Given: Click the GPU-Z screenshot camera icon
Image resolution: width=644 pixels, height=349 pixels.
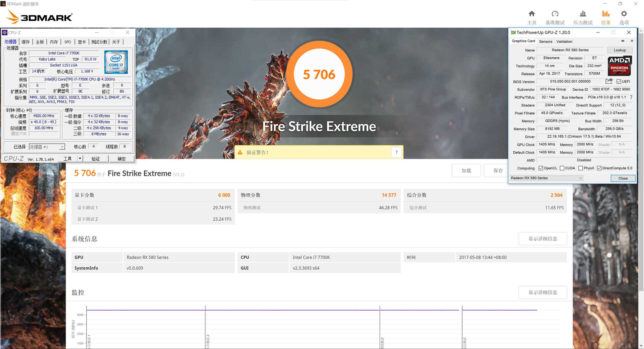Looking at the screenshot, I should coord(623,41).
